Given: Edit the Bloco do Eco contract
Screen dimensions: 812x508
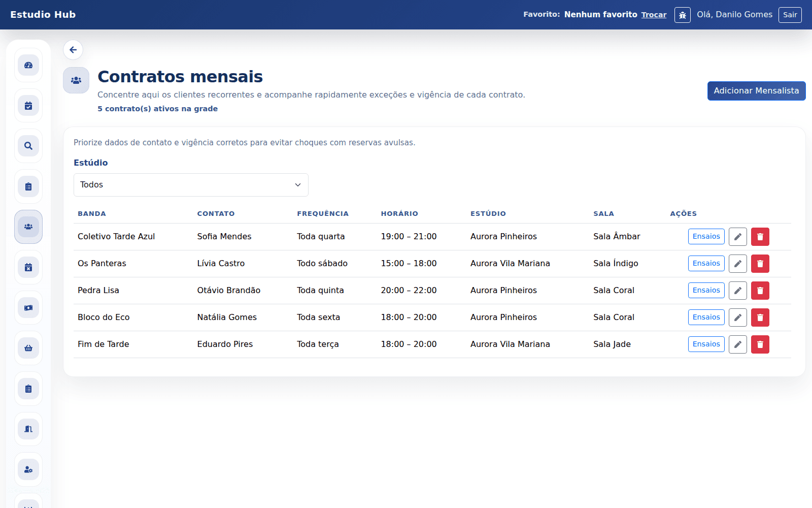Looking at the screenshot, I should tap(738, 317).
